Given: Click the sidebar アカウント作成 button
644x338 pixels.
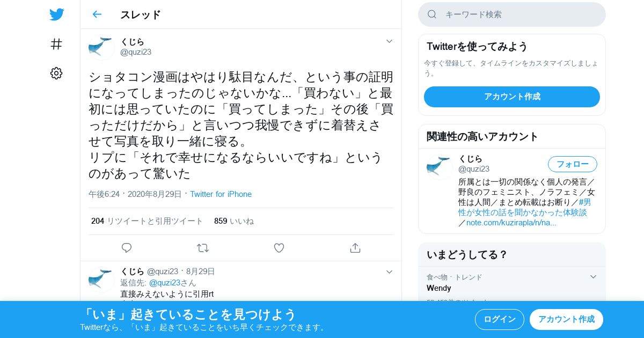Looking at the screenshot, I should [x=512, y=97].
